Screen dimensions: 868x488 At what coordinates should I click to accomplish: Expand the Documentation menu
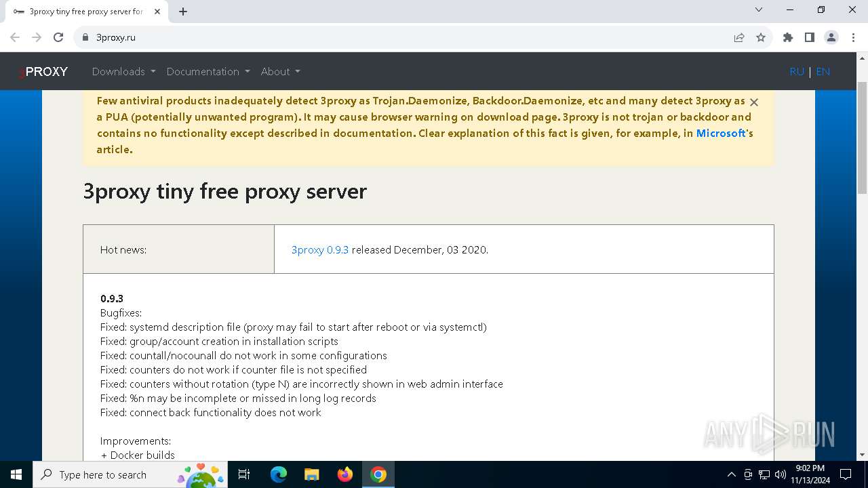(208, 71)
